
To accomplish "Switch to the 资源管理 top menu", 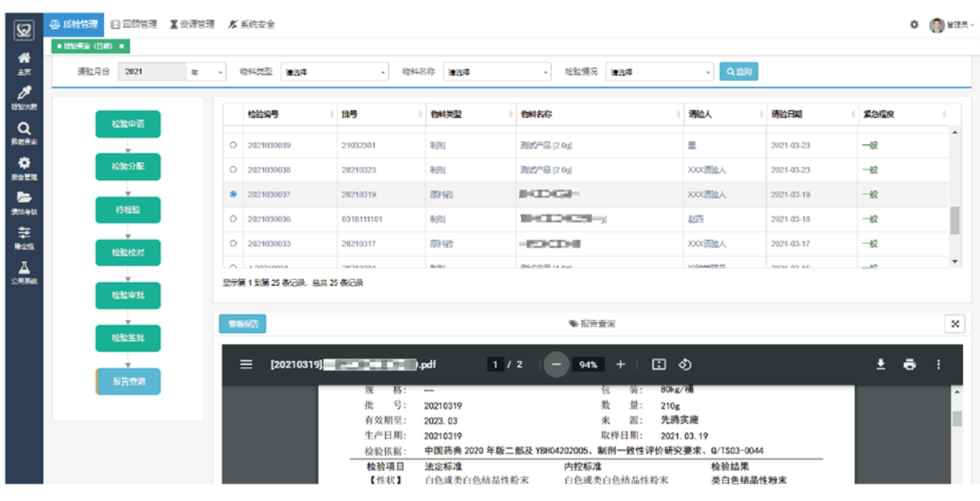I will [192, 24].
